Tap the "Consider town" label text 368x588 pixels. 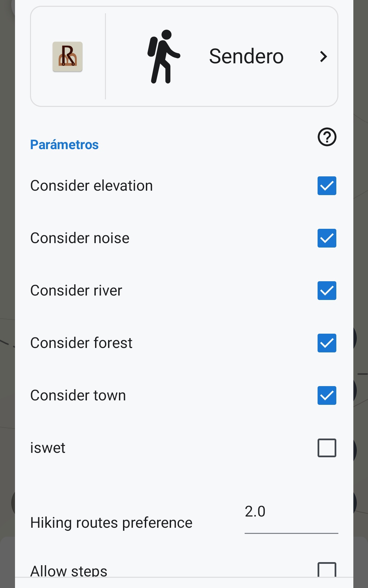(x=78, y=396)
